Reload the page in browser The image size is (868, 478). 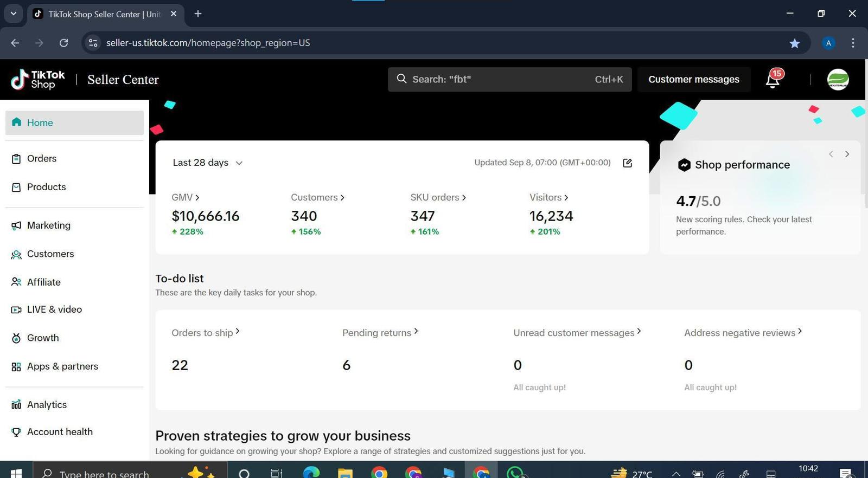click(x=63, y=43)
